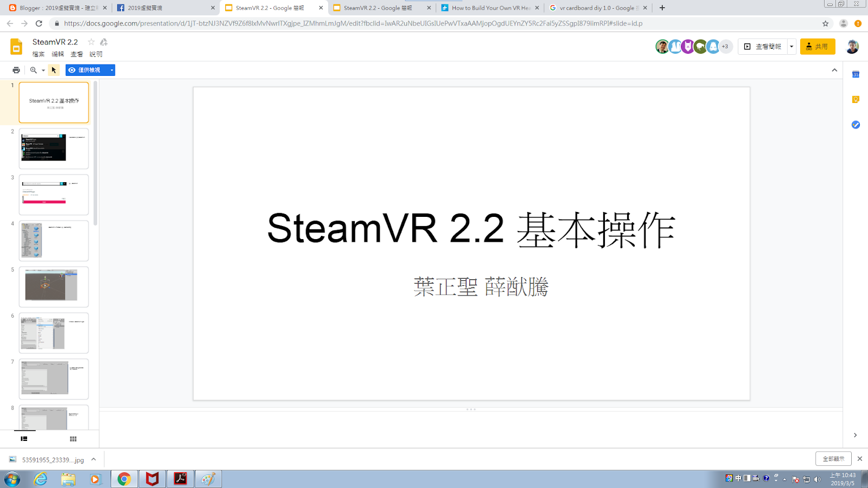Viewport: 868px width, 488px height.
Task: Star the SteamVR 2.2 presentation
Action: click(x=91, y=42)
